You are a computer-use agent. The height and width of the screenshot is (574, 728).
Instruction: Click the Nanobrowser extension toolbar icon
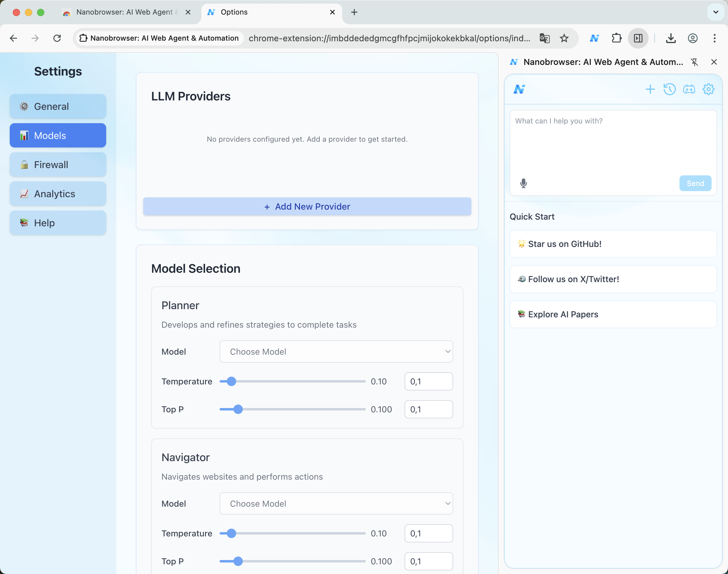[594, 38]
